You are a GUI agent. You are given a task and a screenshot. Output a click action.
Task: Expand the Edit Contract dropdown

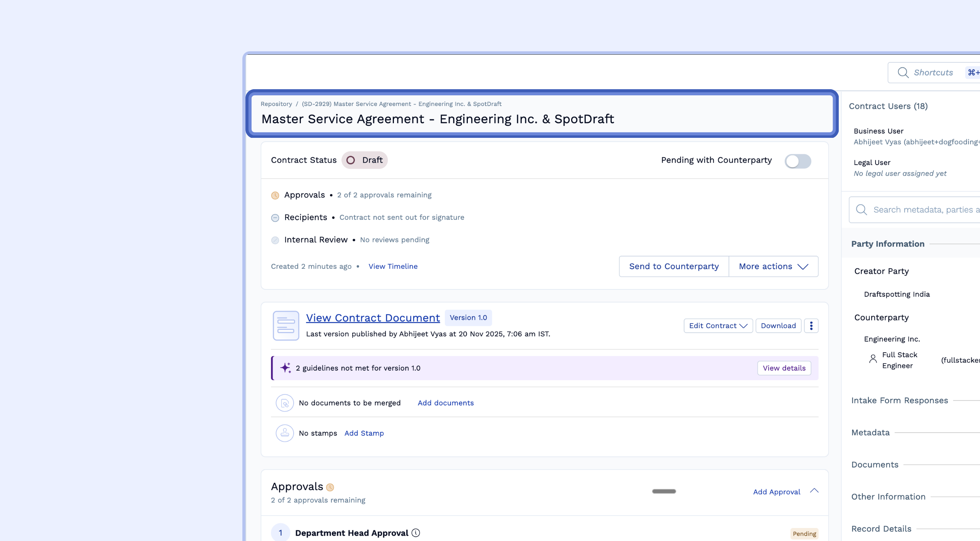[x=718, y=325]
